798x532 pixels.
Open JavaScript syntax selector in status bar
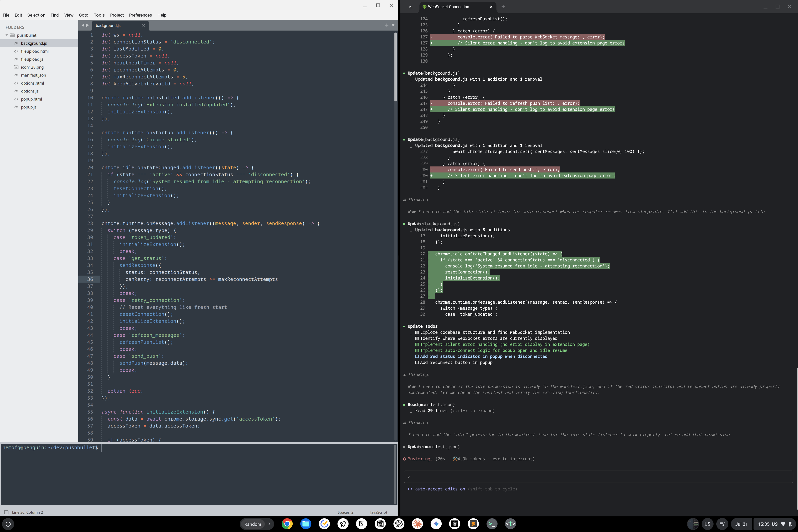(x=378, y=512)
